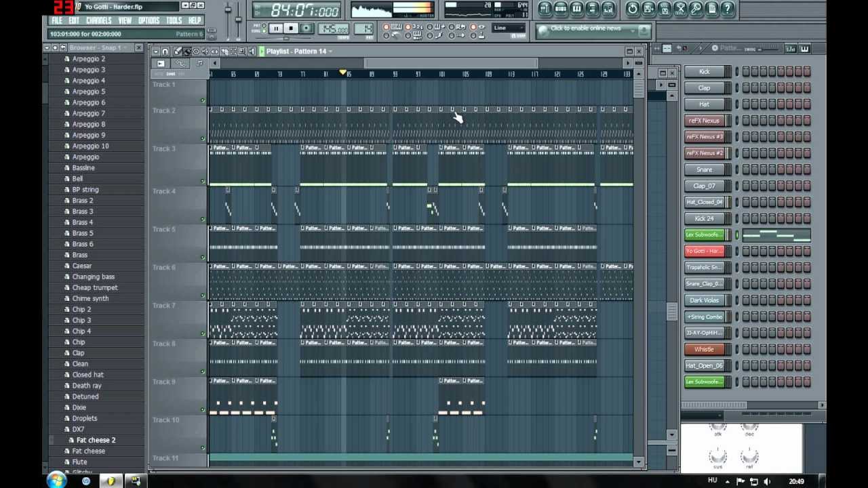Click the swing slider in step sequencer
This screenshot has height=488, width=868.
tap(770, 49)
